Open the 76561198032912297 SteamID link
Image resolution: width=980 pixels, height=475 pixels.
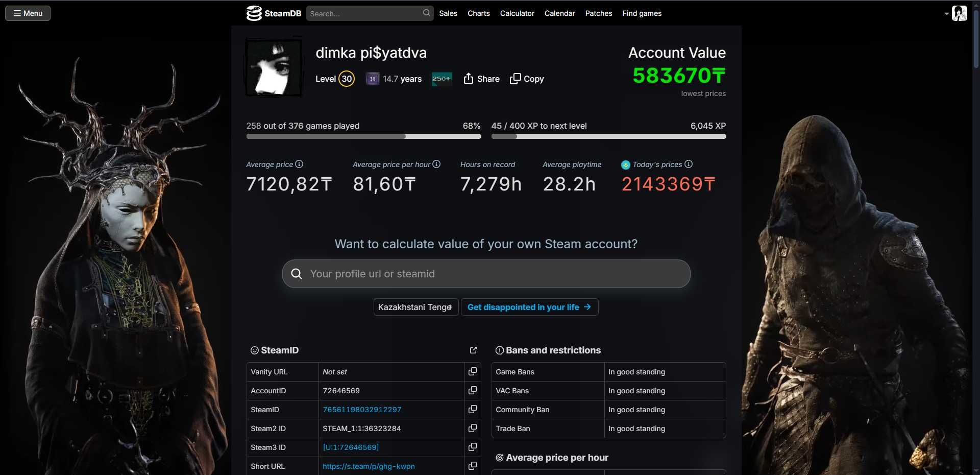click(x=362, y=410)
